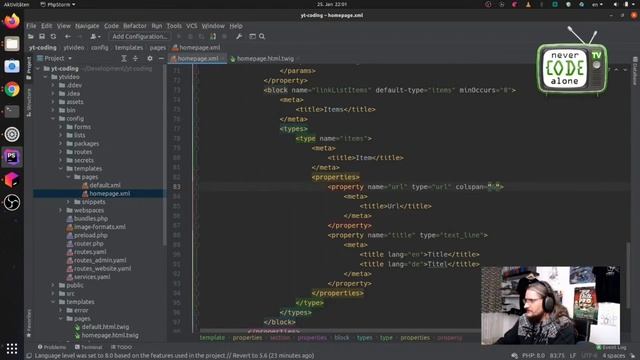Click the Search Everywhere magnifier icon
The height and width of the screenshot is (360, 640).
(x=262, y=36)
